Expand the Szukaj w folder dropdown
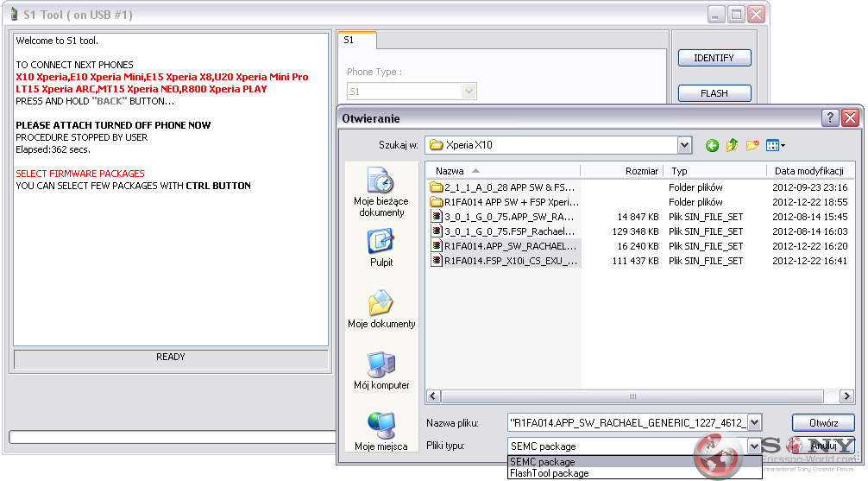 (684, 145)
